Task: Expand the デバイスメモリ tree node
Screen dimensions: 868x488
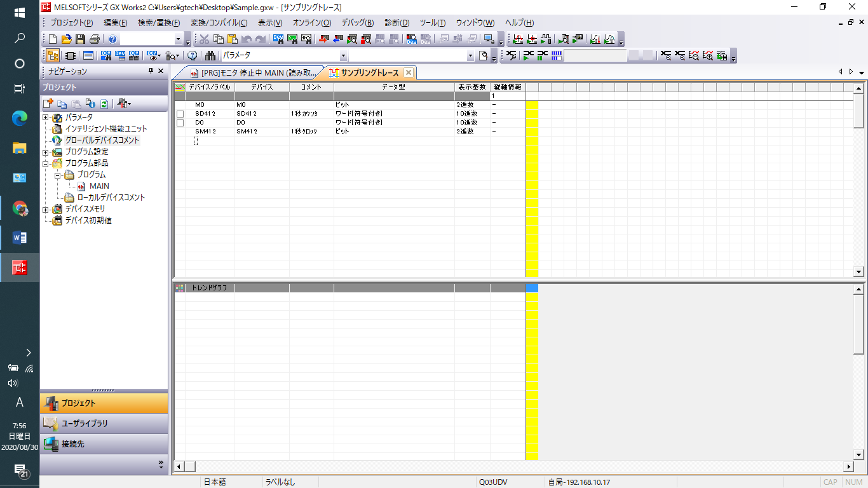Action: point(45,209)
